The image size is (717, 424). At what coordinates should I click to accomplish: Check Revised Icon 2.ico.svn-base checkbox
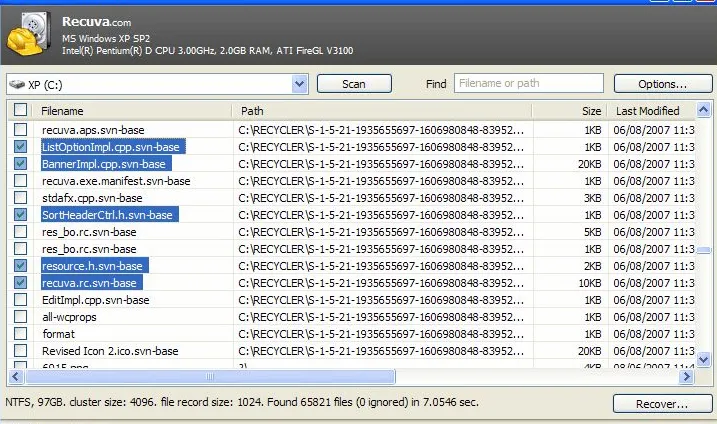20,350
